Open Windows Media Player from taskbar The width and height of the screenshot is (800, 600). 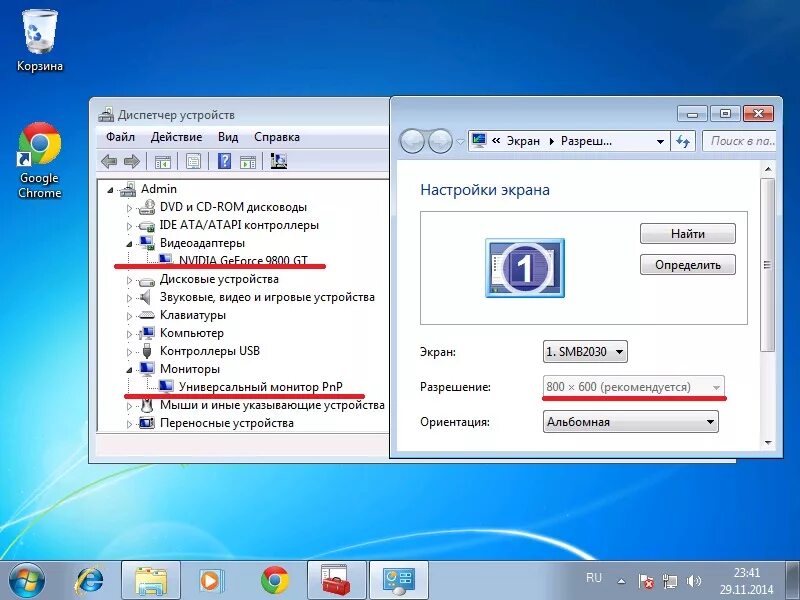pyautogui.click(x=211, y=581)
